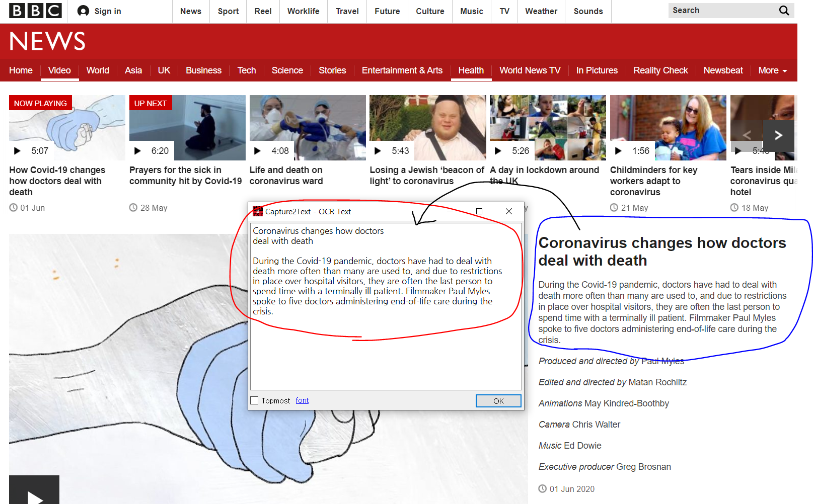Open the Culture top menu item
This screenshot has width=813, height=504.
[x=430, y=11]
